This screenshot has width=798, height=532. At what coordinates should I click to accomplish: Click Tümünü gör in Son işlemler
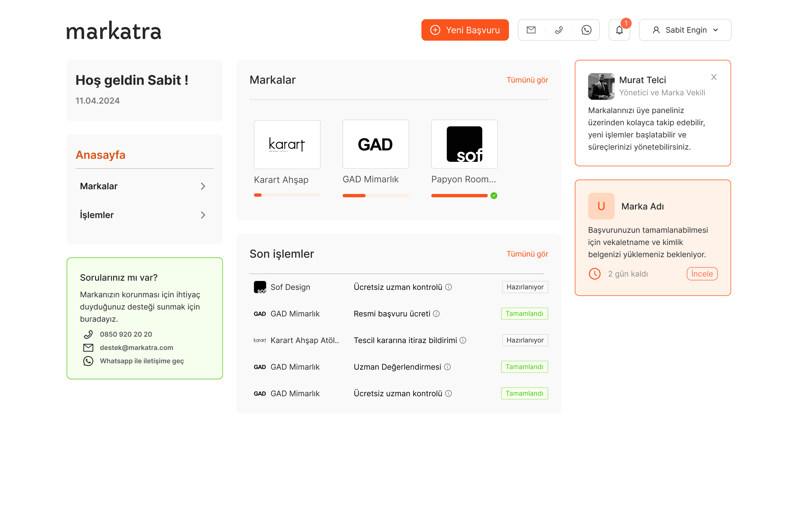(527, 254)
